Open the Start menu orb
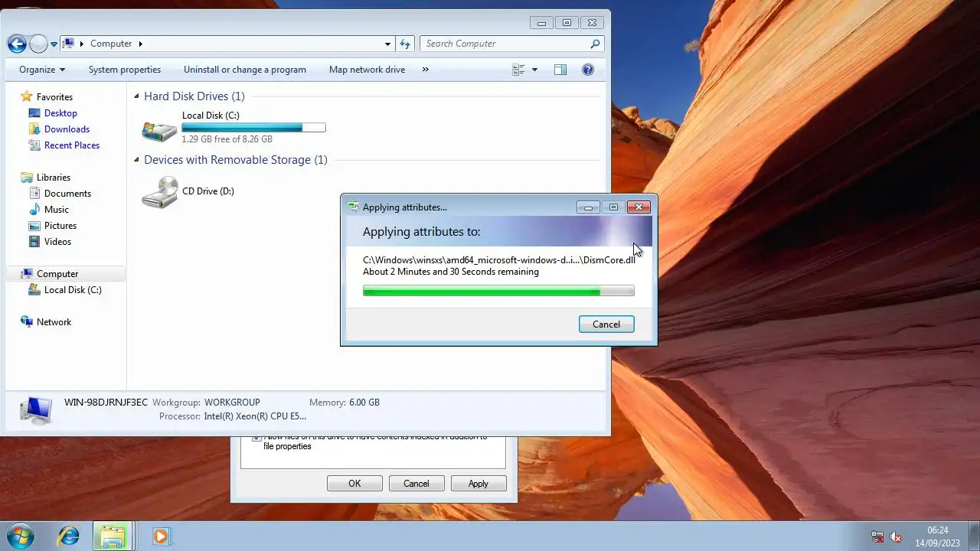 click(x=21, y=536)
